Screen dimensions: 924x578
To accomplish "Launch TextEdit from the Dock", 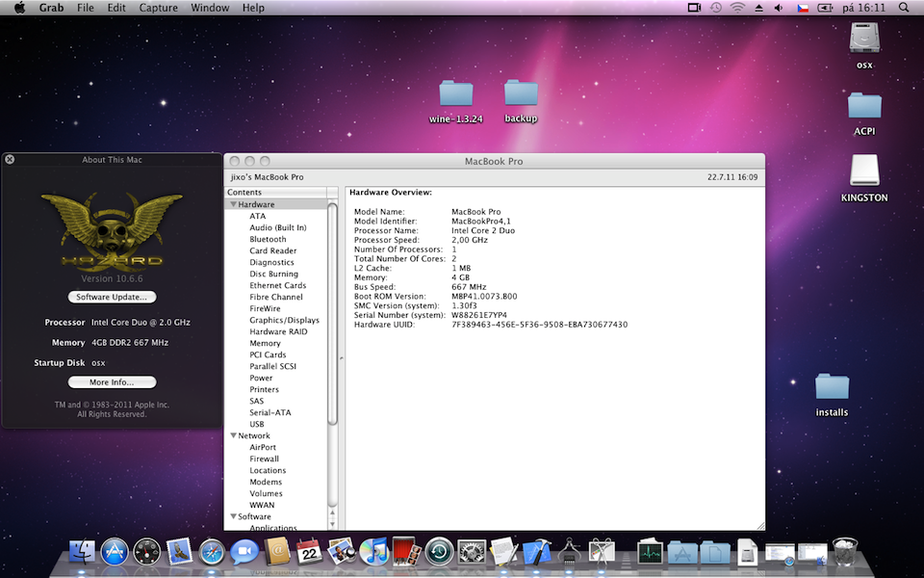I will coord(503,552).
